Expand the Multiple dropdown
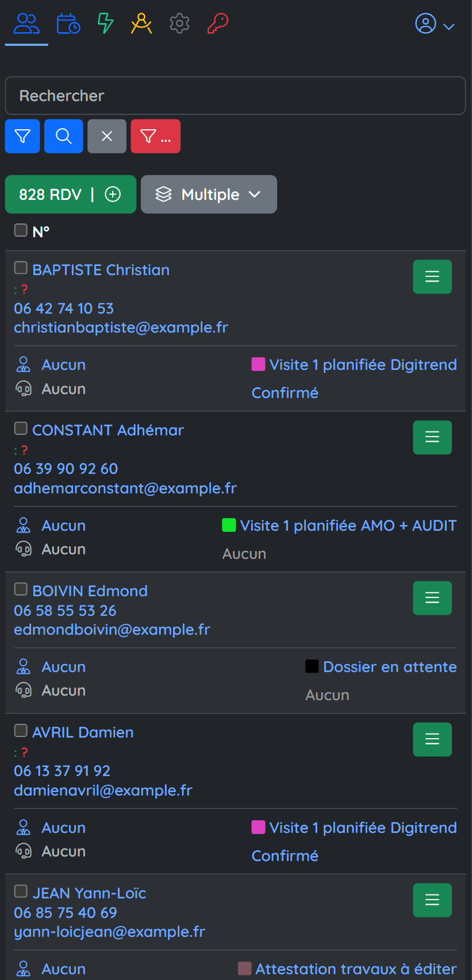The height and width of the screenshot is (980, 472). click(x=209, y=194)
